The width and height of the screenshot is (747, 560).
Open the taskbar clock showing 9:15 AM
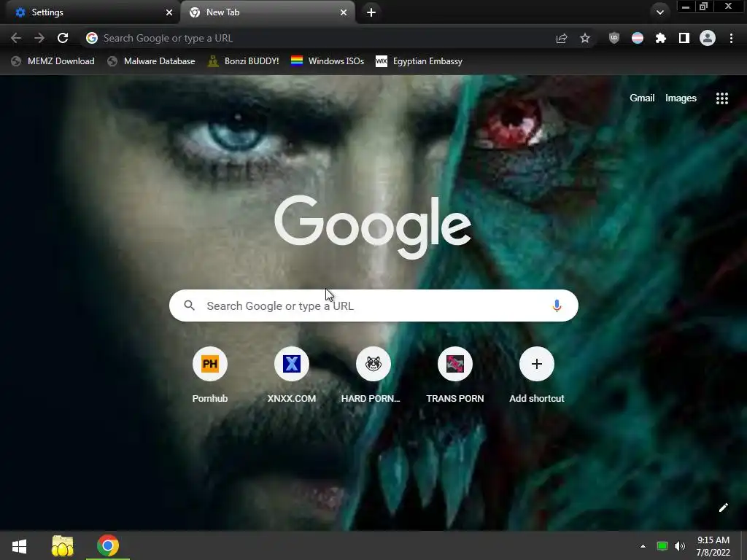[x=713, y=546]
